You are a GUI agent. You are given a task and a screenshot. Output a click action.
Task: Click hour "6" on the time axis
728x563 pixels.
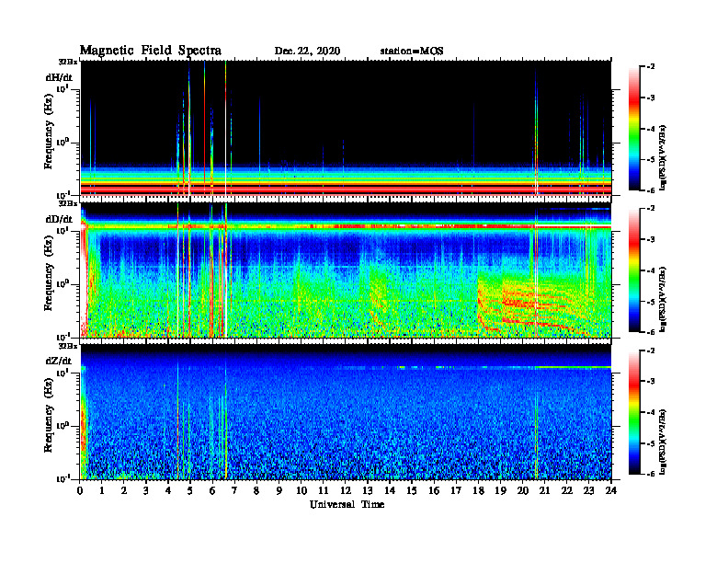click(x=212, y=491)
